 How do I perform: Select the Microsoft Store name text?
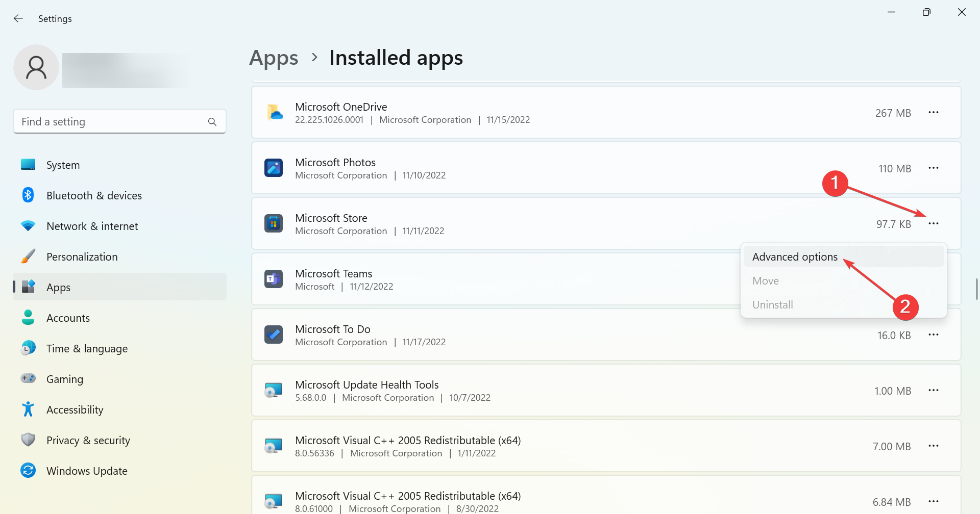pos(331,218)
